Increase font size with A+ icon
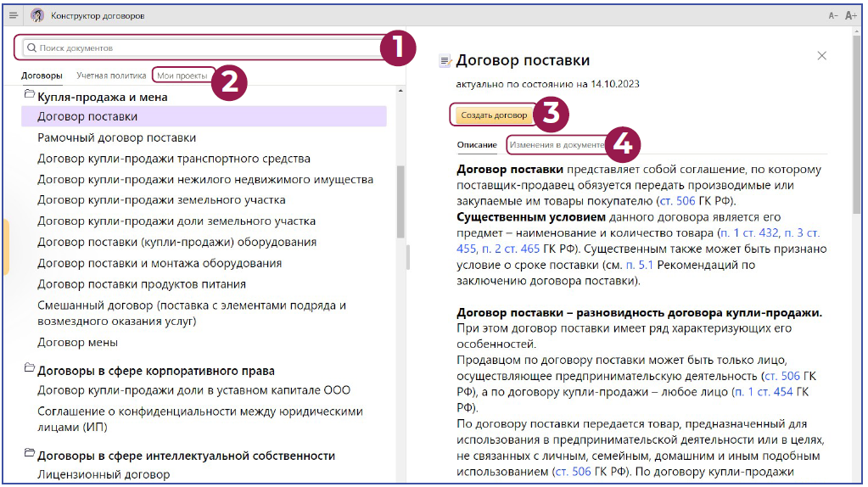 (851, 16)
